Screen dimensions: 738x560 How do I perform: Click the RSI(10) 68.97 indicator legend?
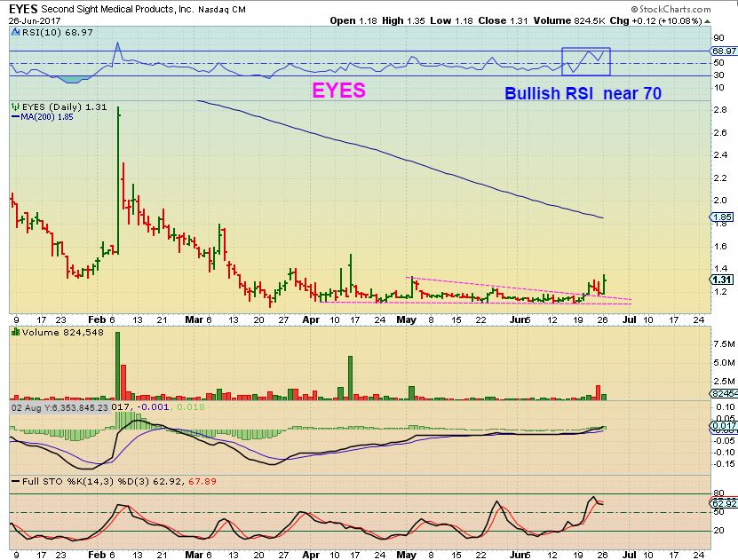point(57,33)
